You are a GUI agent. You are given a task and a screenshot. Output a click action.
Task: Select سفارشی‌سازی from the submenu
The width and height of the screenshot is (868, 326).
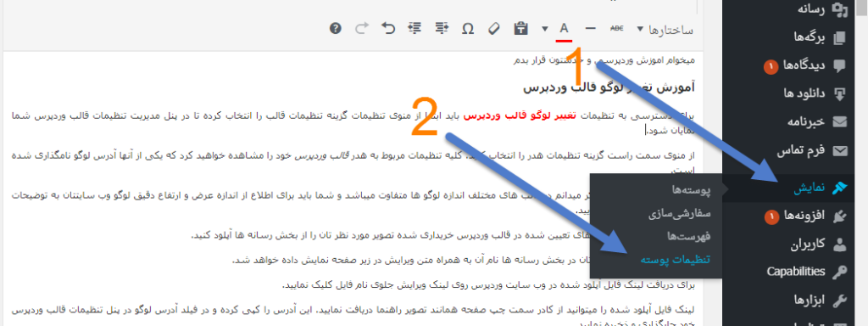(x=679, y=213)
